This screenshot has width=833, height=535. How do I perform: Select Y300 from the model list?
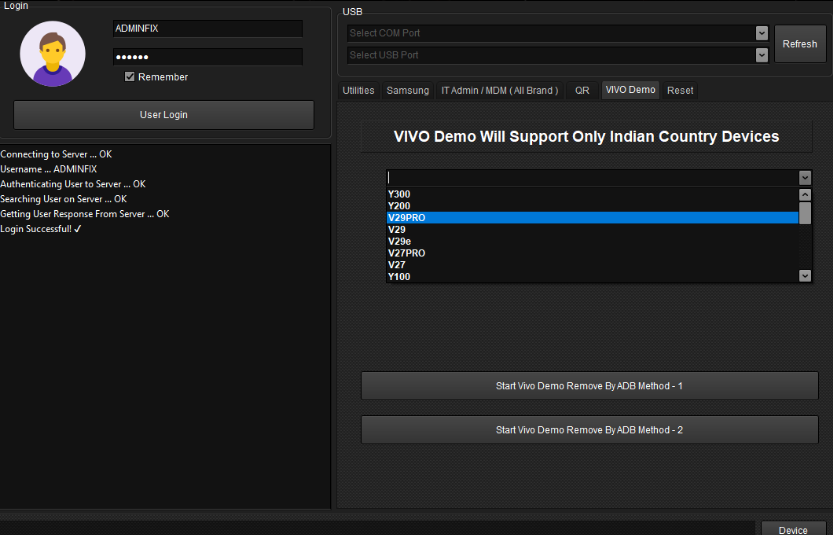(592, 194)
